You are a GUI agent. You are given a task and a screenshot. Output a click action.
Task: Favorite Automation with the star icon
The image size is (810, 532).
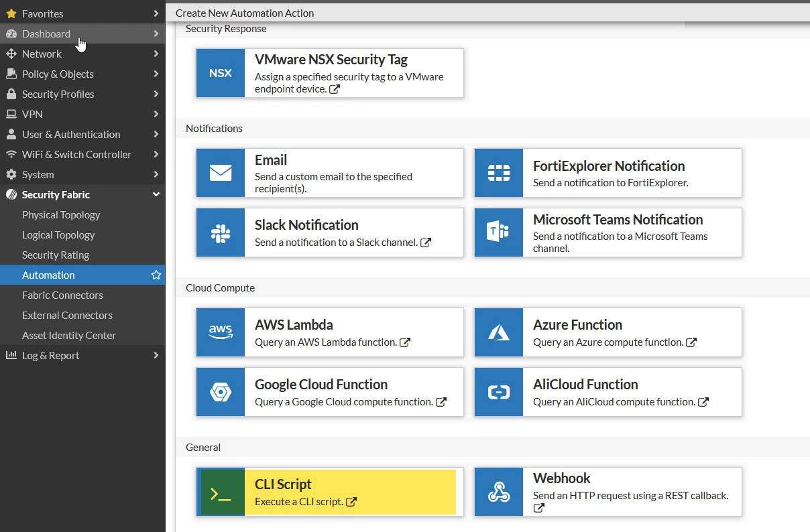tap(156, 275)
